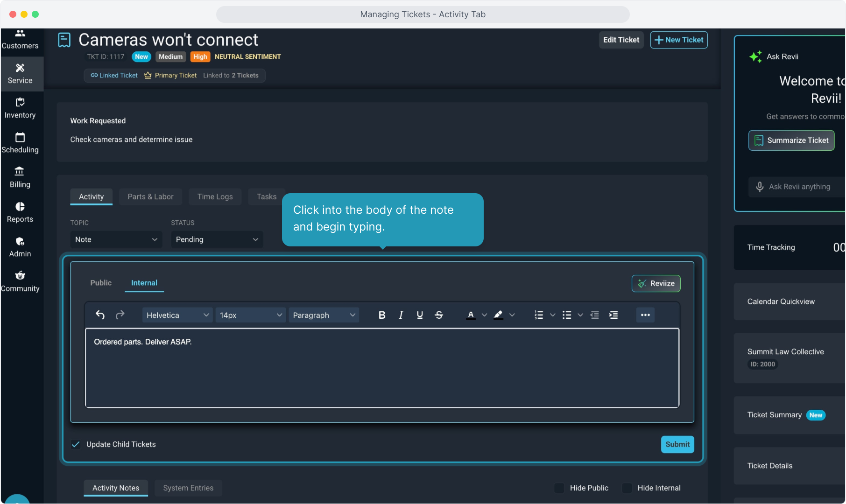
Task: Open more options ellipsis in toolbar
Action: tap(645, 315)
